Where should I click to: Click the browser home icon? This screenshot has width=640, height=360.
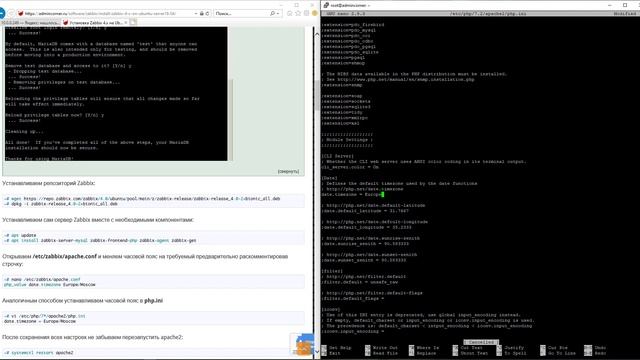[x=289, y=13]
